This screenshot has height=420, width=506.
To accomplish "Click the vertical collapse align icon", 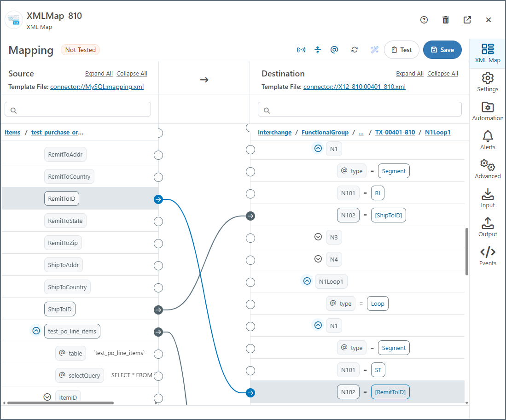I will 318,50.
